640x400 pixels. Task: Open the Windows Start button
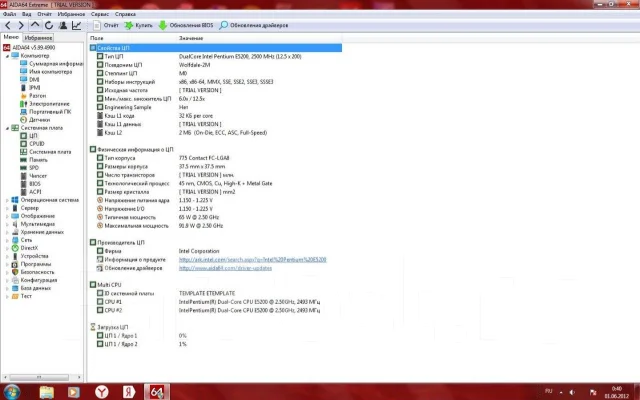click(x=11, y=392)
